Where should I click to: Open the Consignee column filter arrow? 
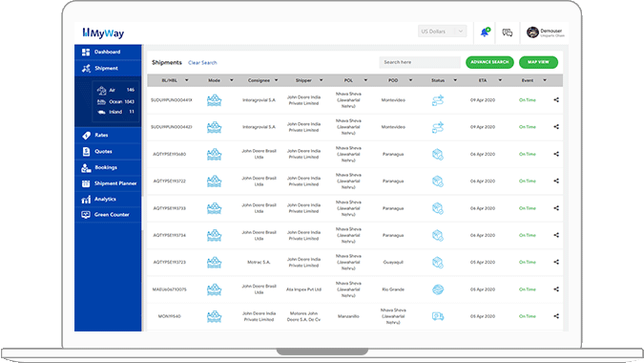coord(276,80)
